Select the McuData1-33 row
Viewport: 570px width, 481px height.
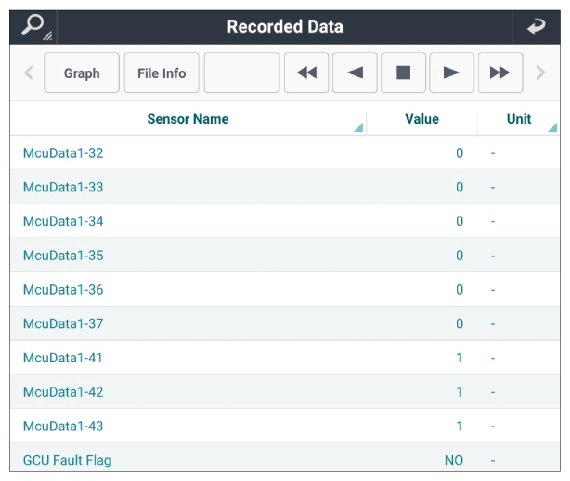point(285,187)
